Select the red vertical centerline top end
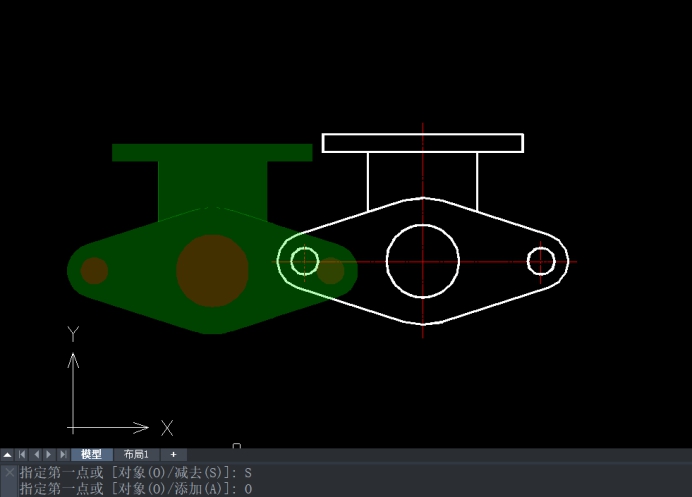The height and width of the screenshot is (497, 692). click(423, 126)
